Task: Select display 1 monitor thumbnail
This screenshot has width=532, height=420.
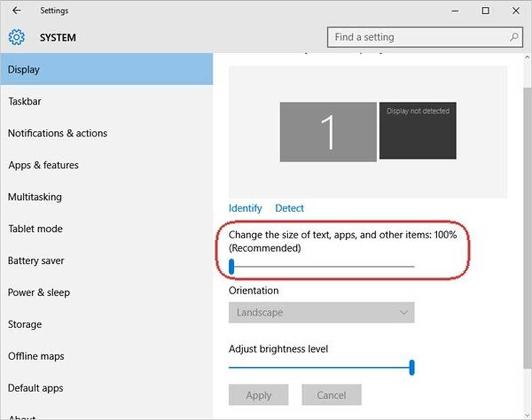Action: [x=328, y=132]
